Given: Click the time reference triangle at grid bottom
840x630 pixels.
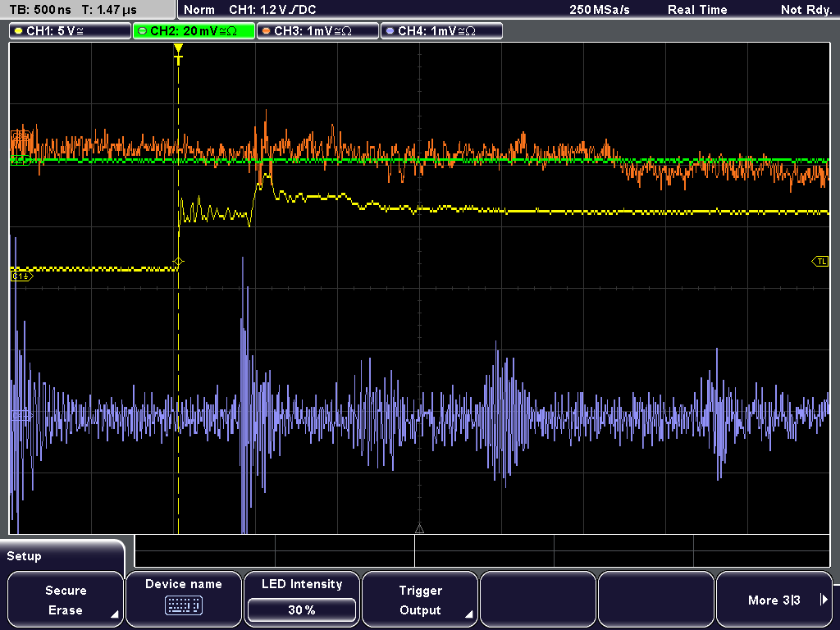Looking at the screenshot, I should [x=419, y=529].
